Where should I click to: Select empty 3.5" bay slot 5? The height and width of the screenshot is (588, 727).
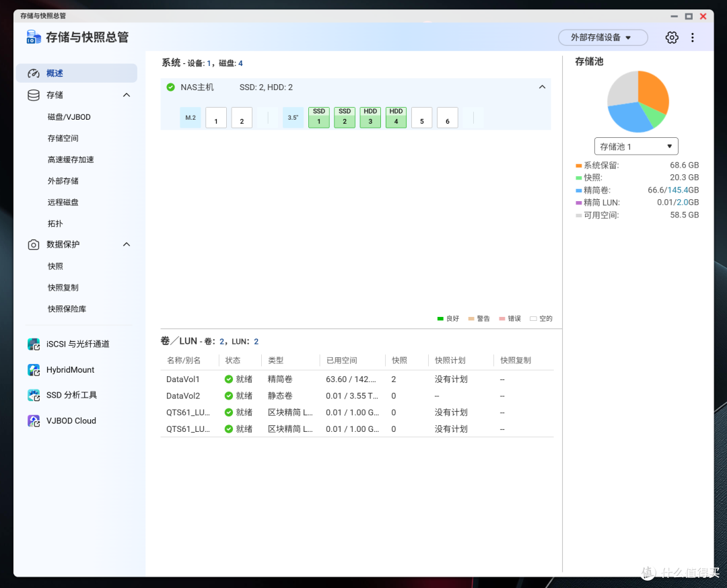click(421, 117)
